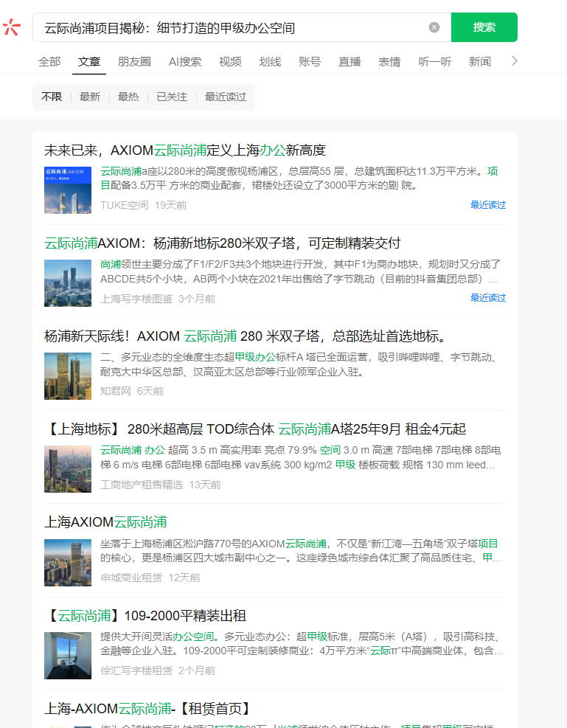Switch to the AI搜索 tab

(184, 62)
